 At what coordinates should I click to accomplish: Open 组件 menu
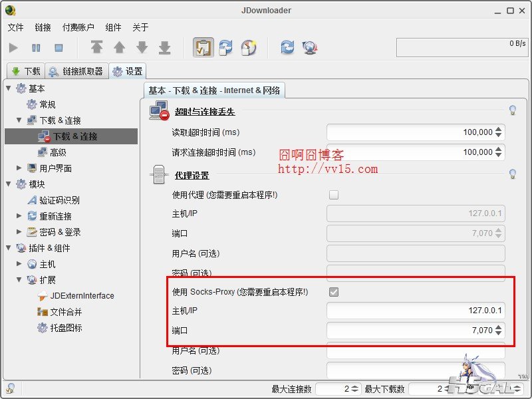113,27
